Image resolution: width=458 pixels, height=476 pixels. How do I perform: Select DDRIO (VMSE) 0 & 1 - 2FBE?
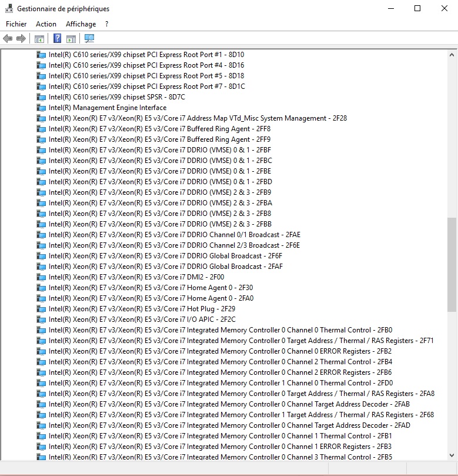click(x=160, y=171)
